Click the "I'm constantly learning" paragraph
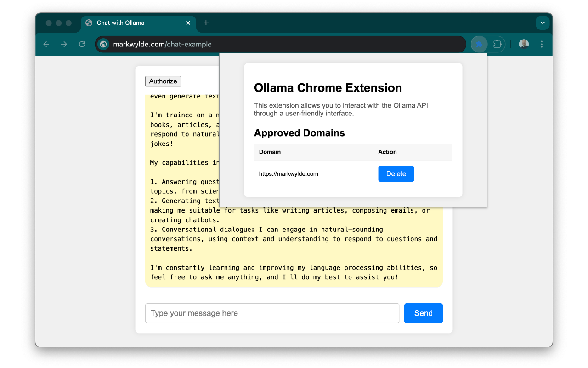Image resolution: width=588 pixels, height=368 pixels. (294, 272)
